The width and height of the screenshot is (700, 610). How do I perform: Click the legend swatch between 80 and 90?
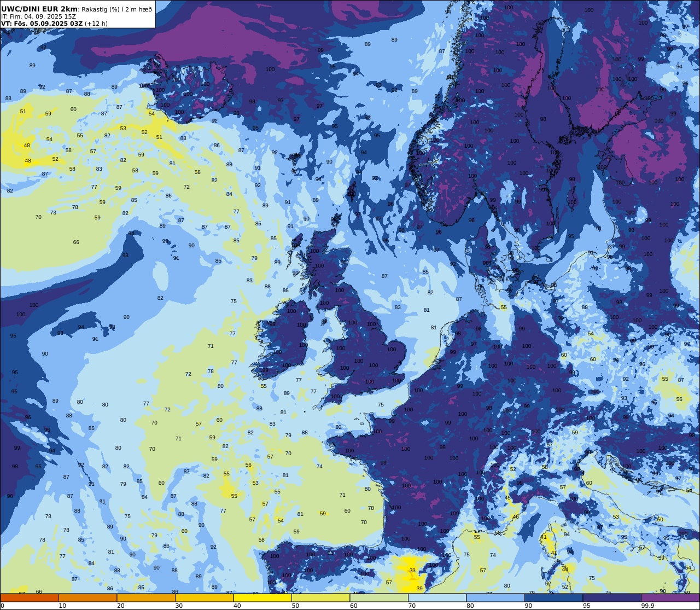(x=495, y=597)
